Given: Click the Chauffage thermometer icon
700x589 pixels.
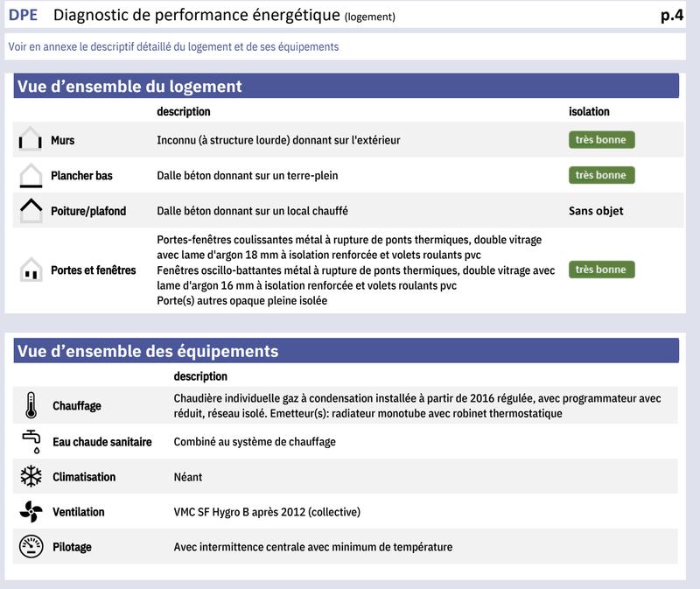Looking at the screenshot, I should (31, 406).
